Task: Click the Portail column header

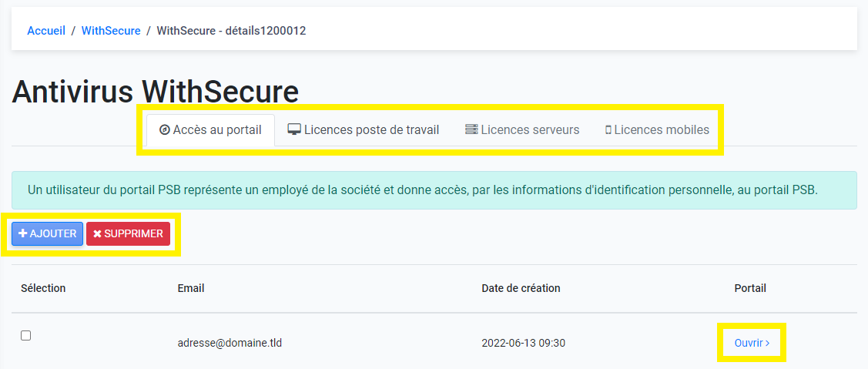Action: (x=750, y=288)
